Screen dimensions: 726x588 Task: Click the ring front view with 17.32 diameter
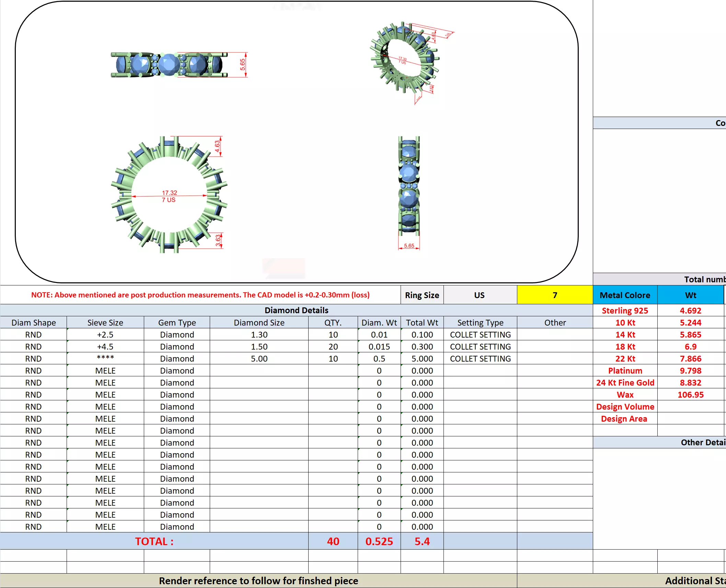coord(169,195)
